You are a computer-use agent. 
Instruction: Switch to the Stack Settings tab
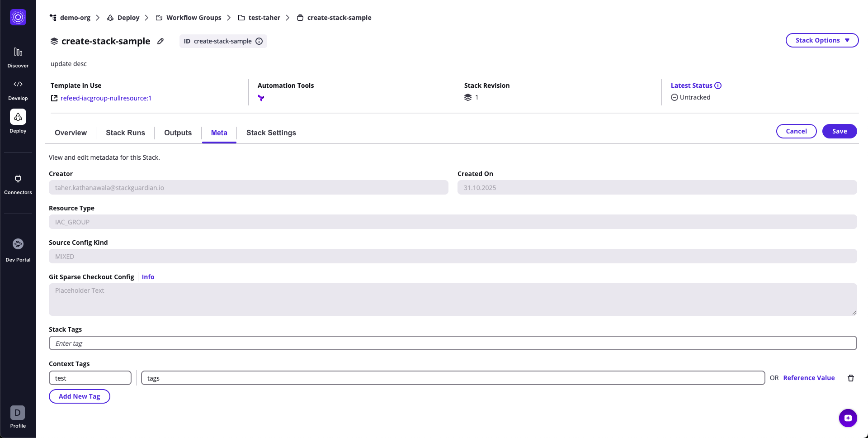(271, 133)
